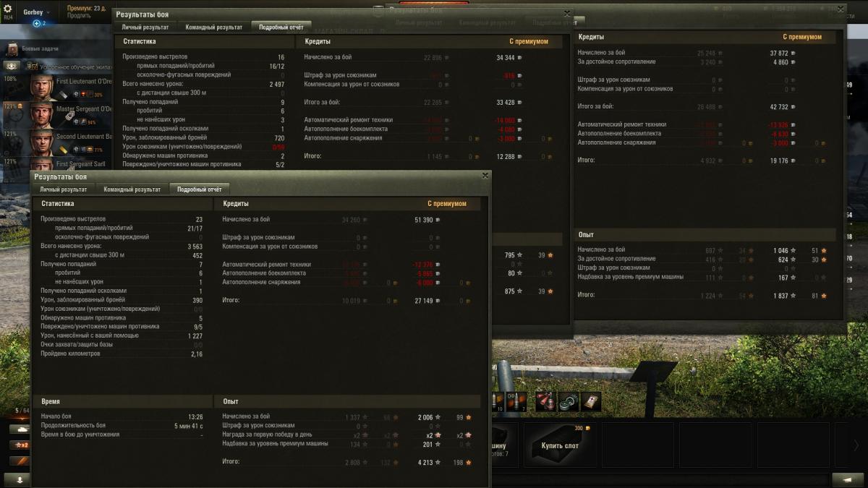Select front window Подробный отчёт tab
Image resolution: width=868 pixels, height=488 pixels.
(x=199, y=189)
